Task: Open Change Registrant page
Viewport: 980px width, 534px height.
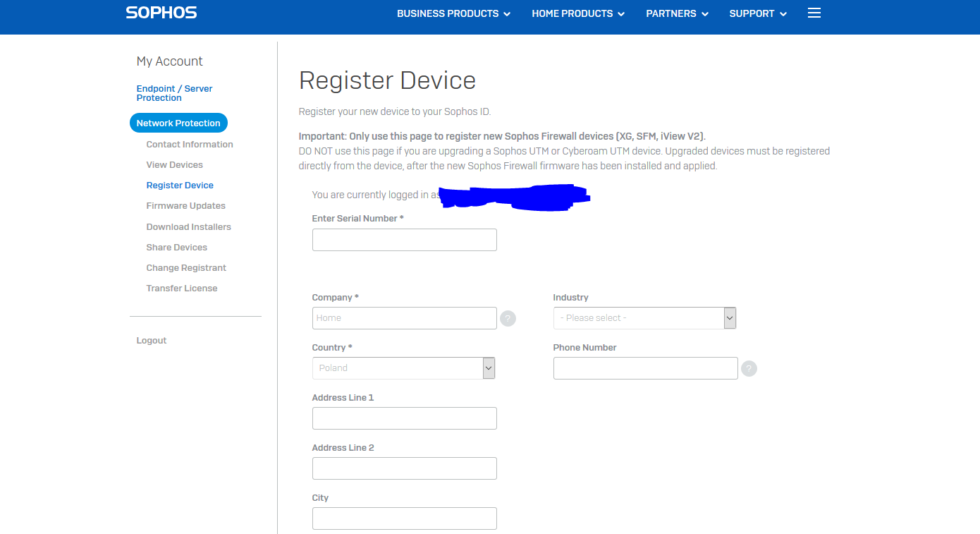Action: pos(186,267)
